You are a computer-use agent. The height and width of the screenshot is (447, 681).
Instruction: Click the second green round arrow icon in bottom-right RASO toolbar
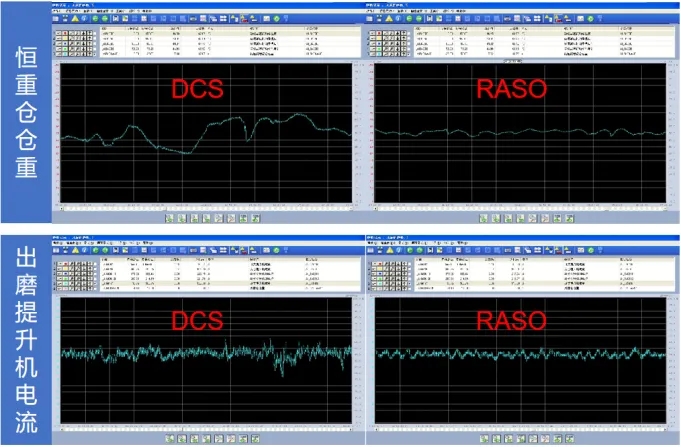pos(418,248)
